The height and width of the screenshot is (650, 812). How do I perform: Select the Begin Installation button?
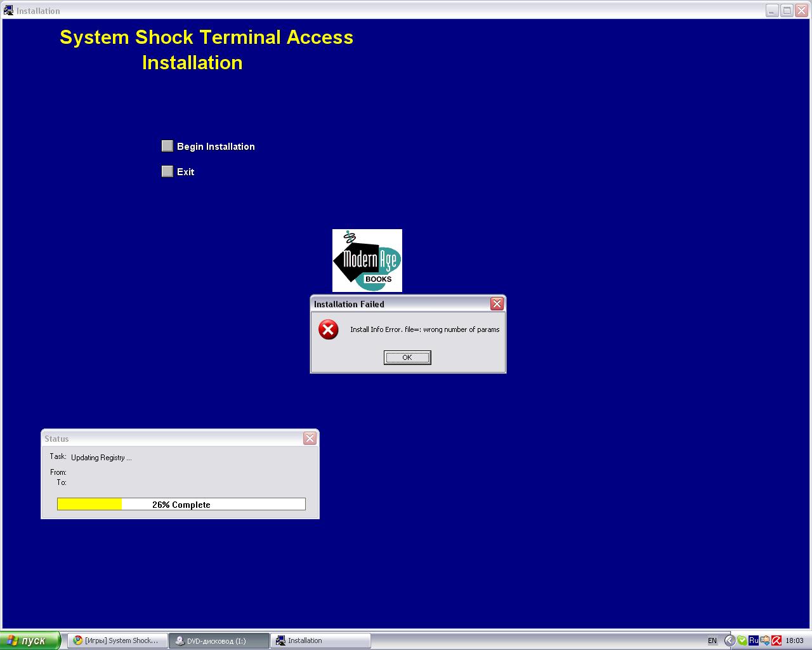[167, 146]
